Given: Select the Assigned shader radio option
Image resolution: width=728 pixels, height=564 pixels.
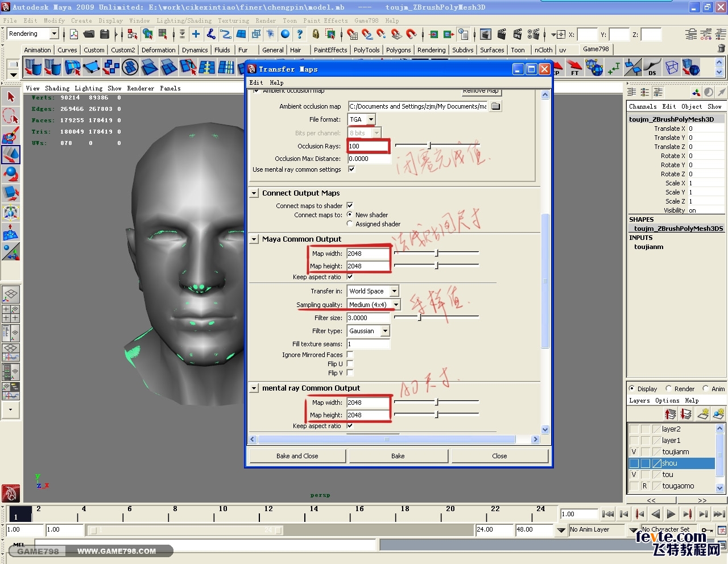Looking at the screenshot, I should [350, 224].
